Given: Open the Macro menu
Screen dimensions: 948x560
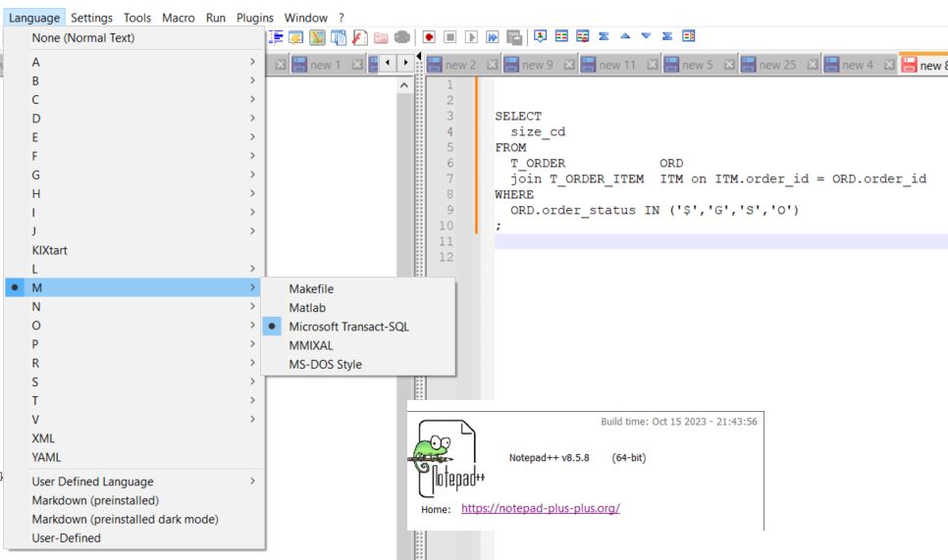Looking at the screenshot, I should point(179,18).
